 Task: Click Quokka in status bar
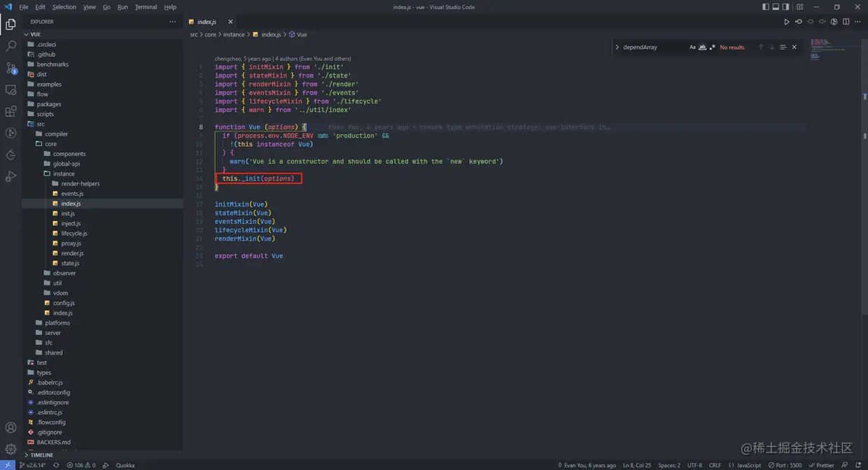(x=125, y=465)
